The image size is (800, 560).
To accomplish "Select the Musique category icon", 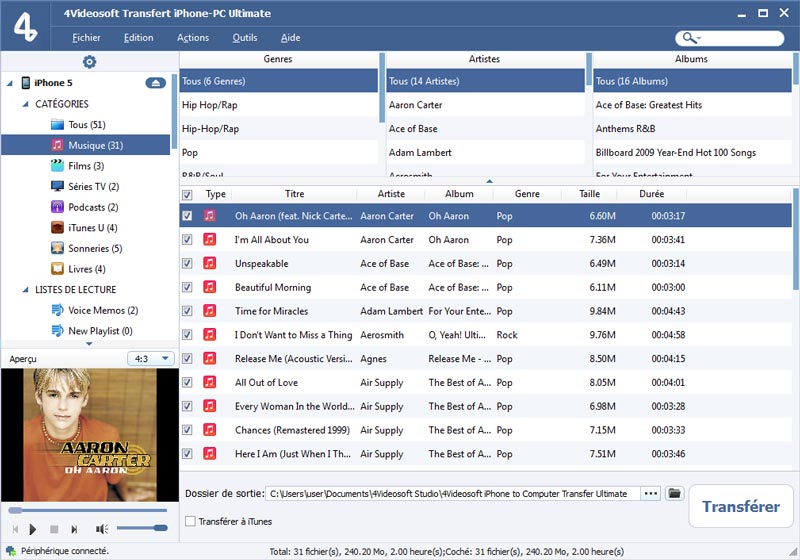I will (58, 146).
